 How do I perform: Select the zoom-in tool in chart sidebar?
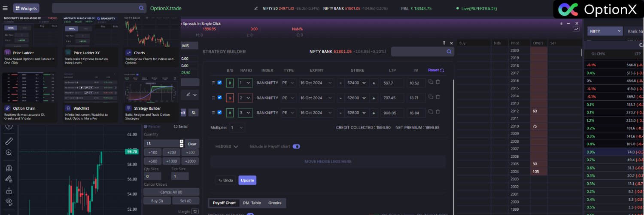pos(9,153)
